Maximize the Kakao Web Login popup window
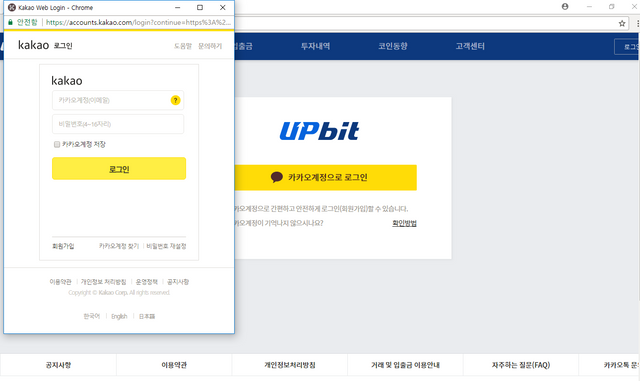 200,7
